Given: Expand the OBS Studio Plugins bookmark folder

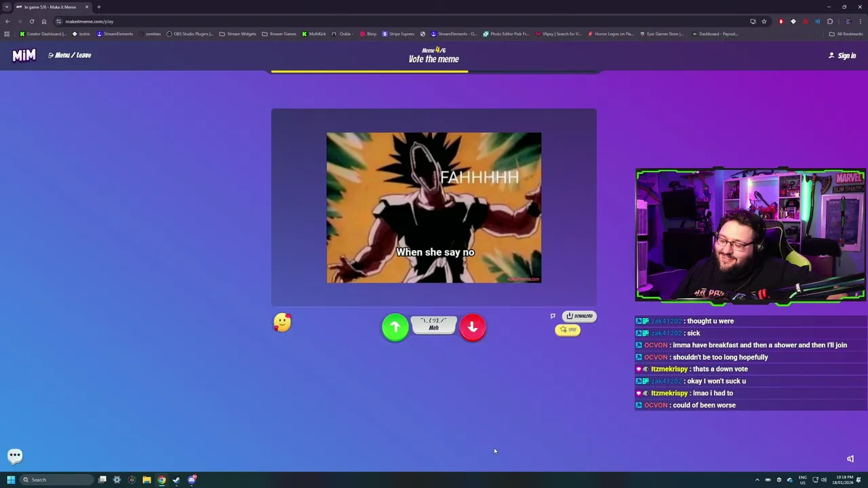Looking at the screenshot, I should tap(190, 34).
